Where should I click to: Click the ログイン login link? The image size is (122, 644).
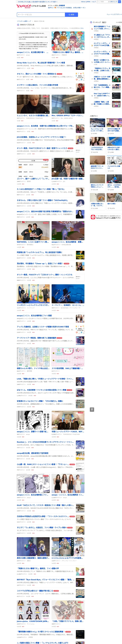[51, 8]
